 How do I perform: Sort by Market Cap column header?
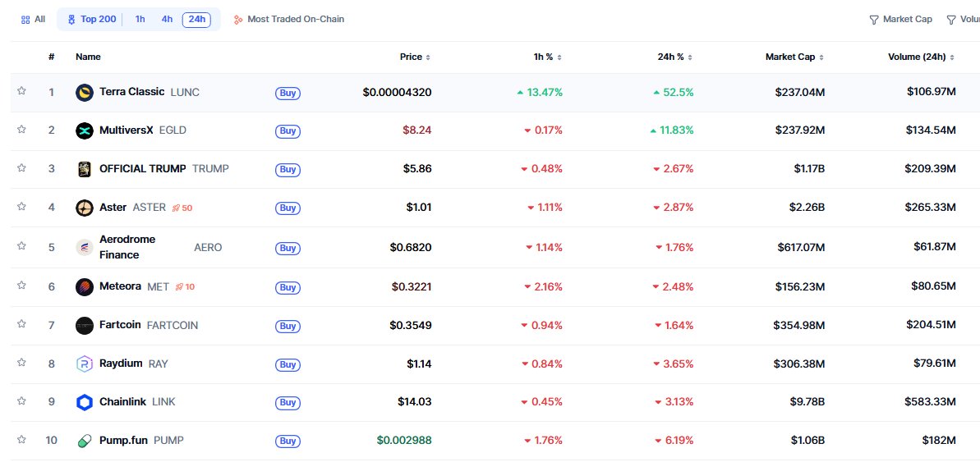(794, 57)
